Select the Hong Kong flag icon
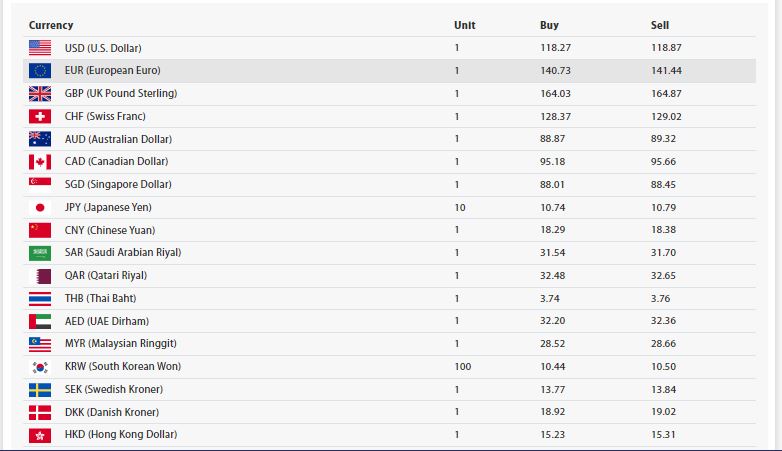Screen dimensions: 782x451 tap(40, 436)
